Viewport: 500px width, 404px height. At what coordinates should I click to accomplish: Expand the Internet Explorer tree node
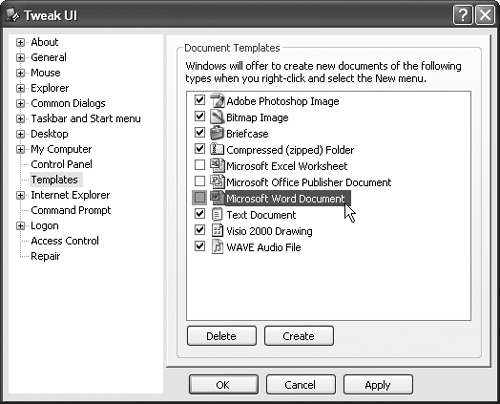[20, 195]
